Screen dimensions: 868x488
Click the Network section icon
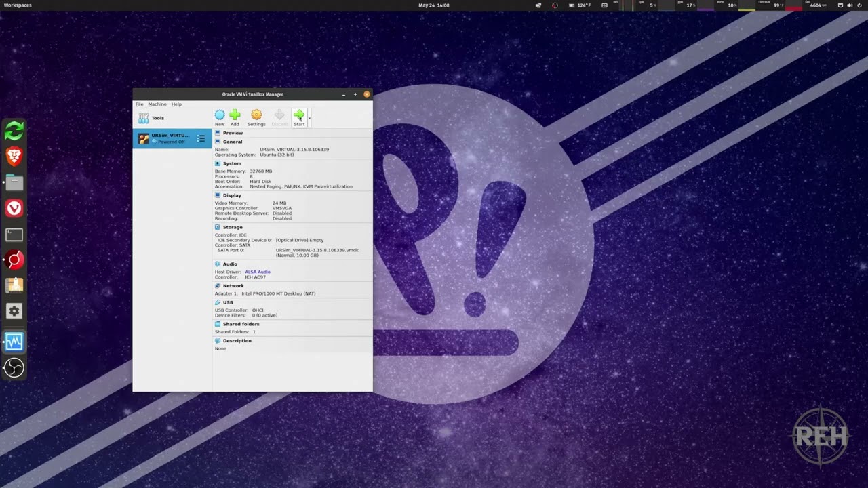[218, 285]
